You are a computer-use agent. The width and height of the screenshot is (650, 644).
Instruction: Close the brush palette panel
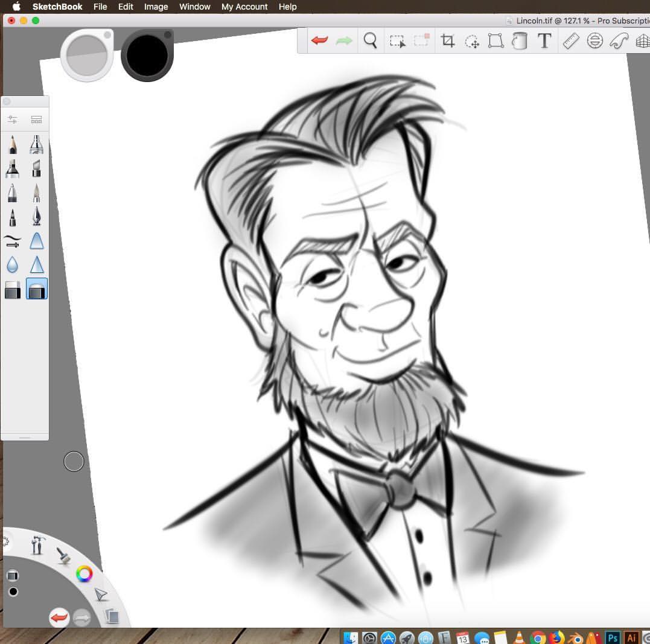pyautogui.click(x=7, y=101)
